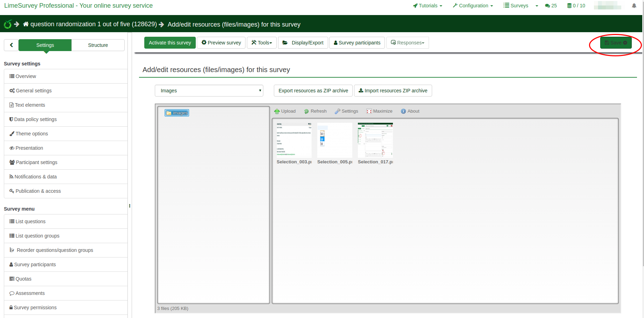This screenshot has height=318, width=644.
Task: Open the Tutorials dropdown menu
Action: click(428, 6)
